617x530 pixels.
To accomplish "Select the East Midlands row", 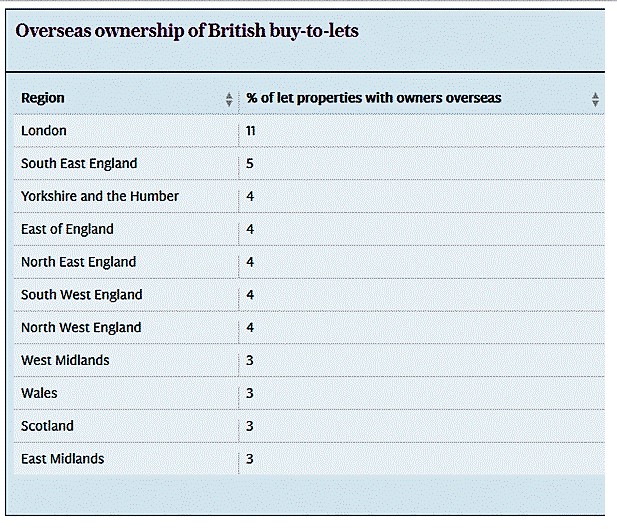I will [309, 459].
